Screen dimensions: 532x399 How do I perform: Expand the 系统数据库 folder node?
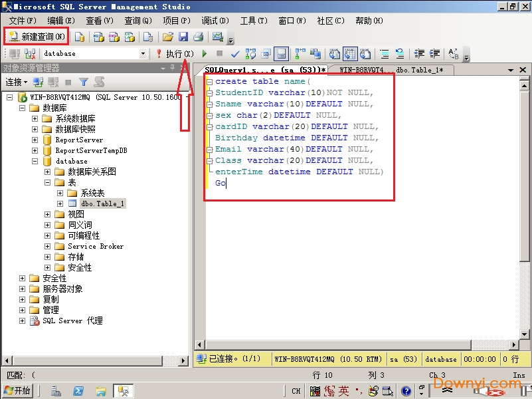35,118
